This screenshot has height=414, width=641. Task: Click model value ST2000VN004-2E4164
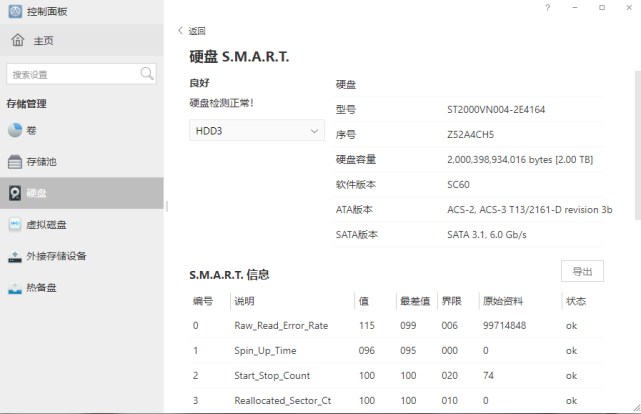click(x=496, y=110)
